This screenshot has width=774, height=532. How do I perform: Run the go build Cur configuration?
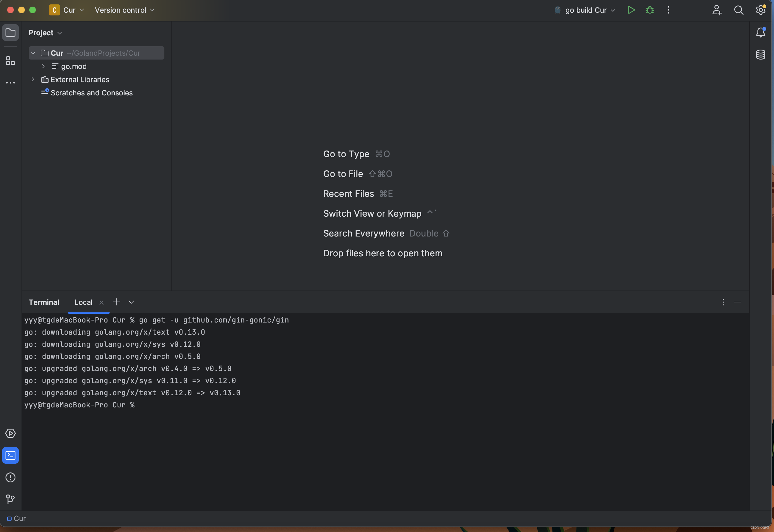pyautogui.click(x=631, y=10)
